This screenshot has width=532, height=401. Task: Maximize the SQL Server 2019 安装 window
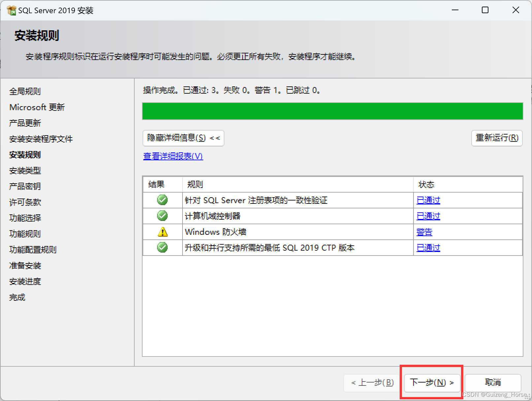[x=485, y=10]
